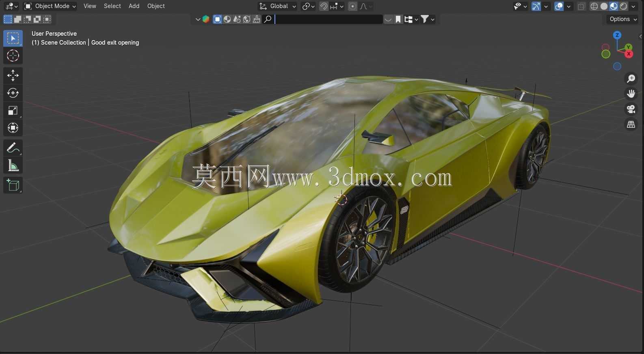Click the zoom magnifier viewport button
Viewport: 644px width, 354px height.
(631, 78)
